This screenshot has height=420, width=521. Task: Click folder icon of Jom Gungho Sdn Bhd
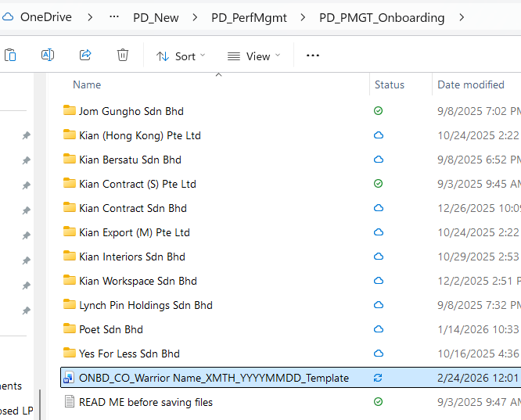point(70,111)
